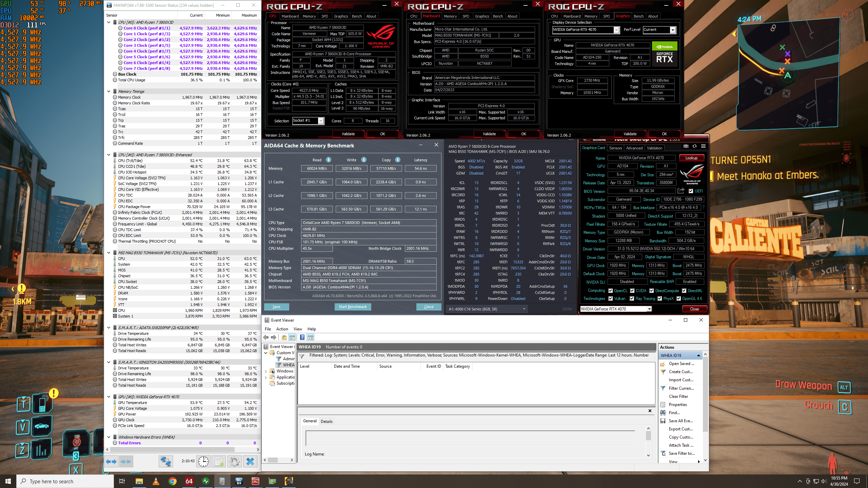Toggle DirectCompute checkbox in GPU-Z
The width and height of the screenshot is (868, 488).
(x=652, y=291)
